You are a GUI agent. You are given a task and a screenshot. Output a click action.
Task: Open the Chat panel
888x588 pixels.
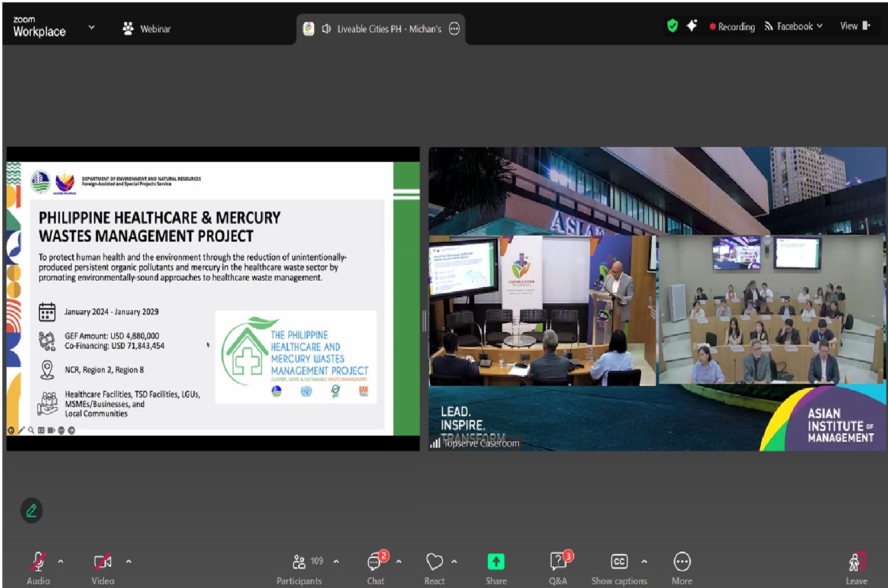[376, 568]
